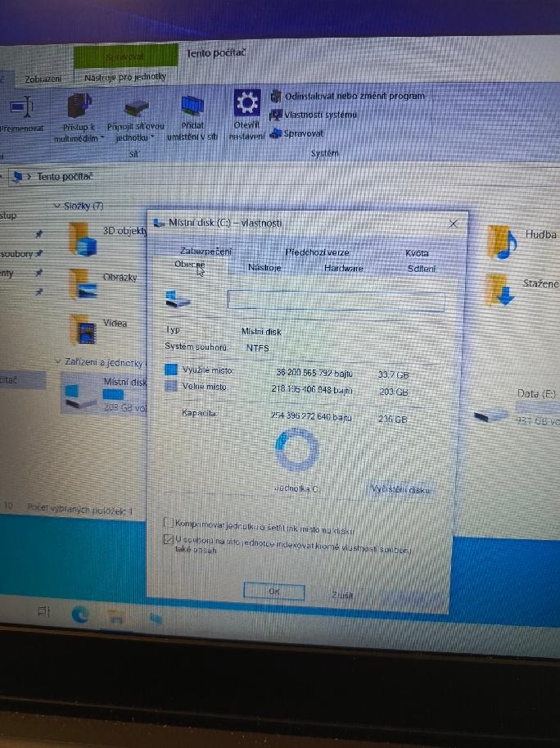Click Přidat umístění v síti icon
The height and width of the screenshot is (748, 560).
point(192,107)
